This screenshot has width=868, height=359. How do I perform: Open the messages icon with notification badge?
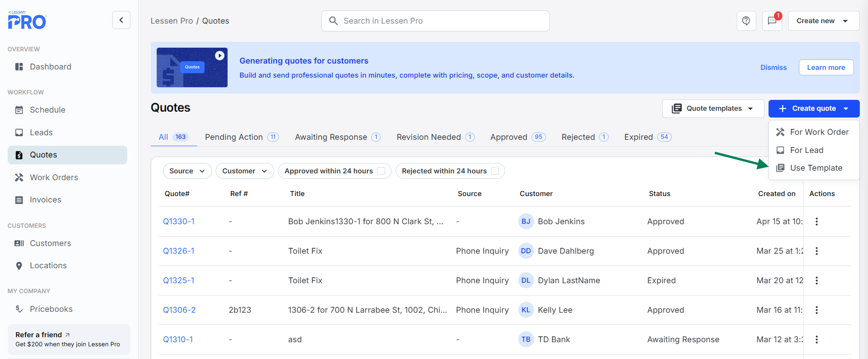tap(772, 21)
